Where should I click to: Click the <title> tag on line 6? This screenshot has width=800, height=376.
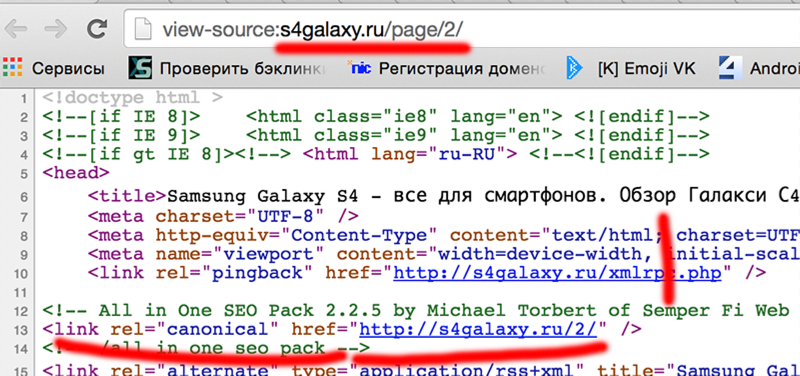click(x=127, y=195)
